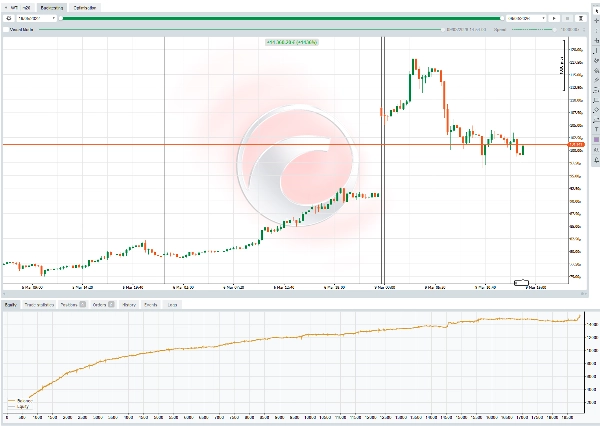The height and width of the screenshot is (426, 600).
Task: Click the orange current price label
Action: click(x=576, y=144)
